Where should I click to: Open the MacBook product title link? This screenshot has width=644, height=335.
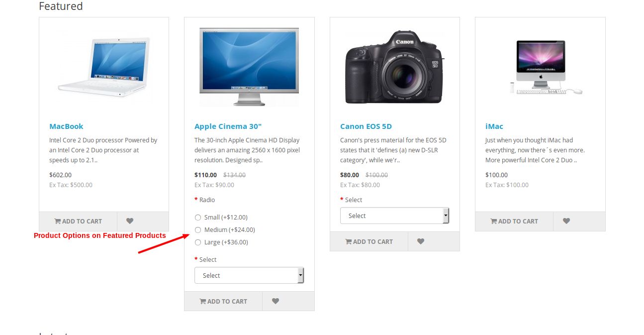(x=66, y=126)
